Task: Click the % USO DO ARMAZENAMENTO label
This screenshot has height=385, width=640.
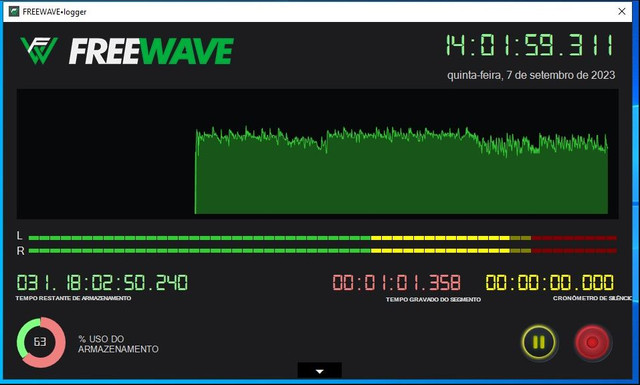Action: tap(118, 344)
